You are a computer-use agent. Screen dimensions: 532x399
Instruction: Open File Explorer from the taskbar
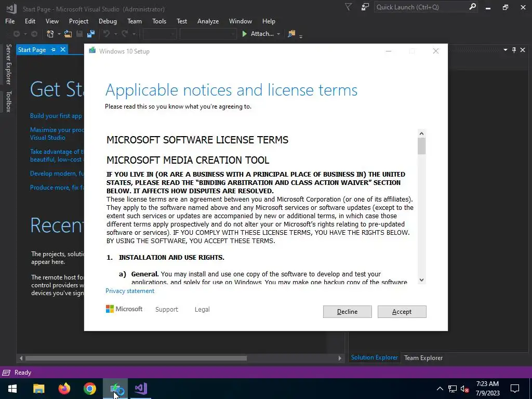[38, 389]
